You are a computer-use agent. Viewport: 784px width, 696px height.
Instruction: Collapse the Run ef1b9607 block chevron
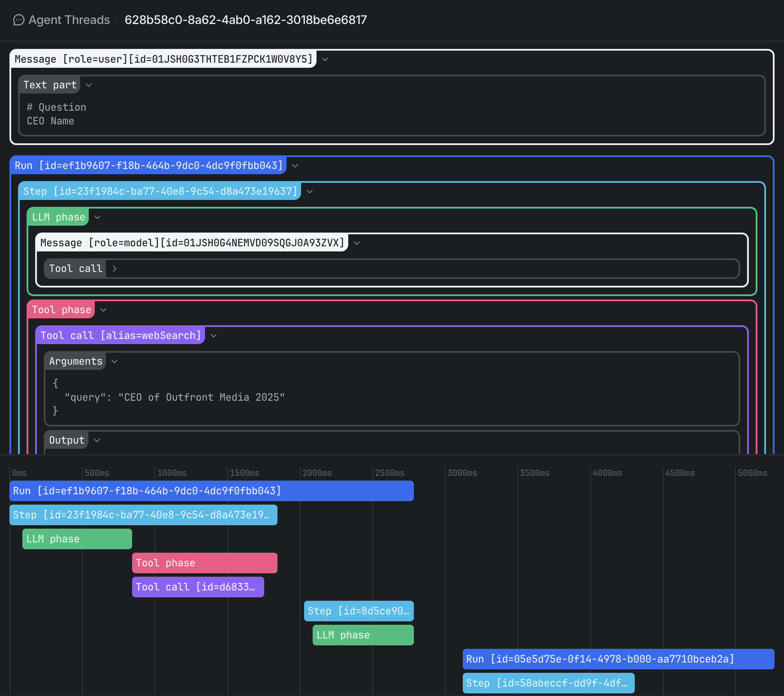click(x=295, y=166)
